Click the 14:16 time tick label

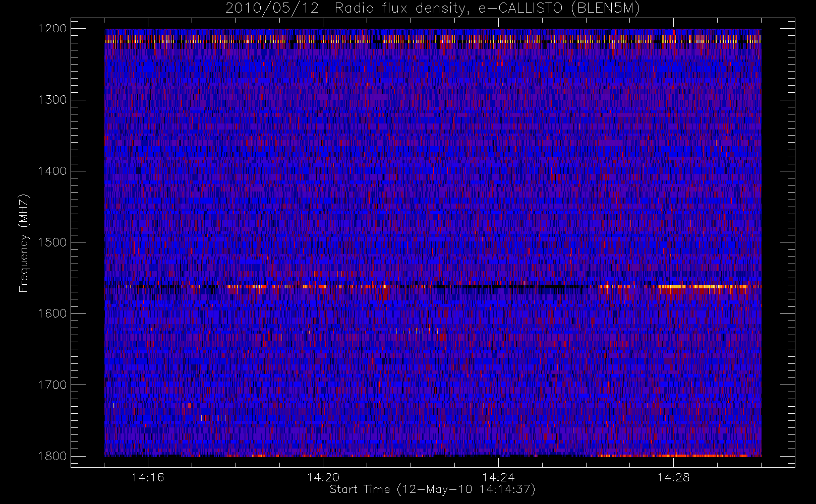[148, 477]
